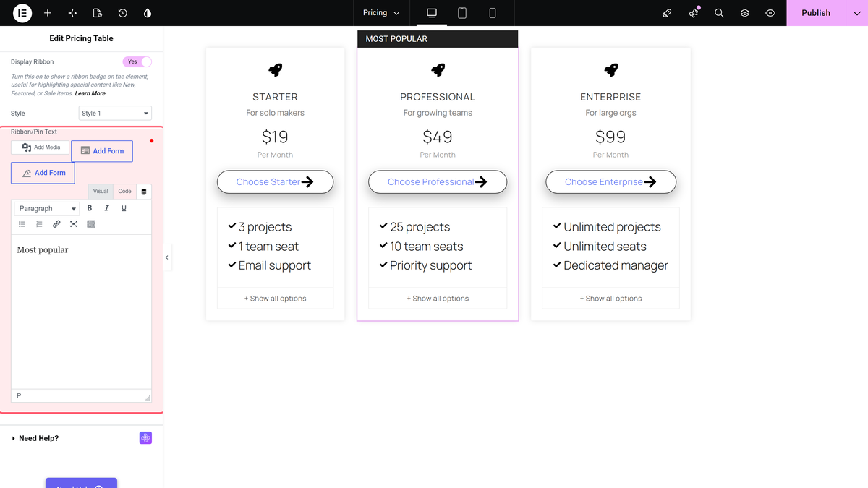Toggle bold formatting in text editor
Screen dimensions: 868x488
pos(90,208)
